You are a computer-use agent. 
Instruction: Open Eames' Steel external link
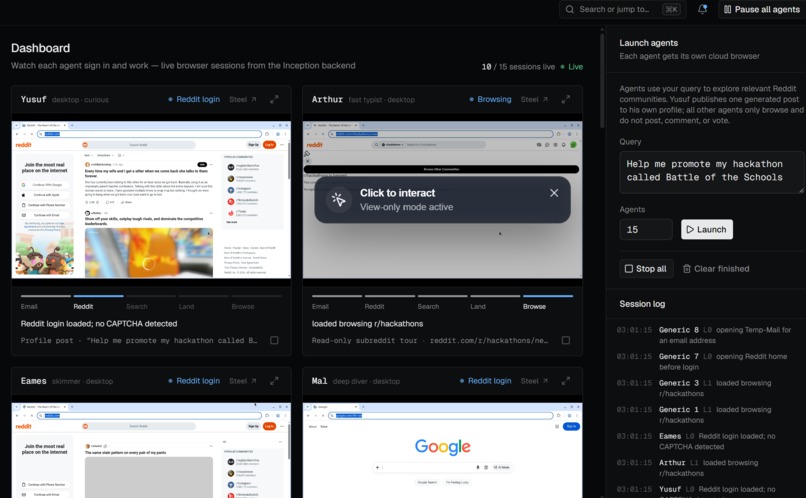tap(243, 381)
